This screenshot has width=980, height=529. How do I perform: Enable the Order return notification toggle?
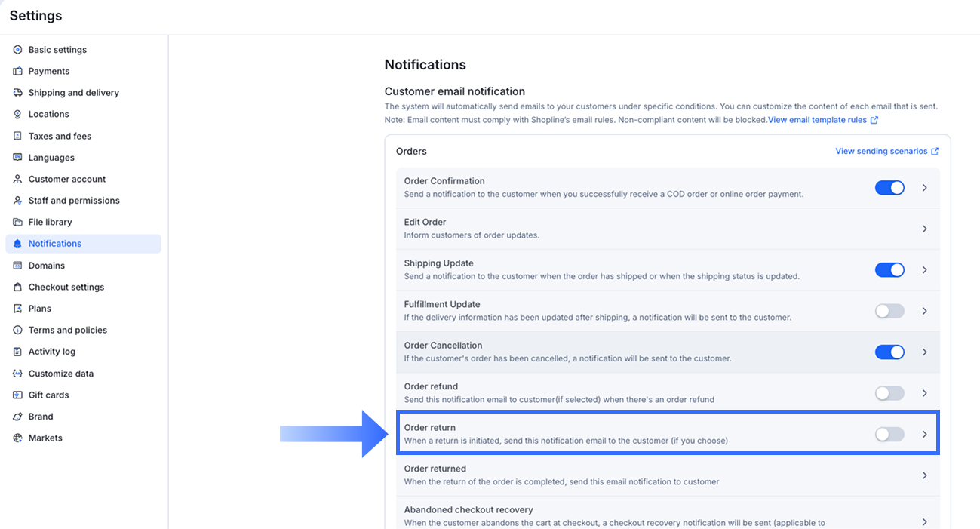pos(889,434)
